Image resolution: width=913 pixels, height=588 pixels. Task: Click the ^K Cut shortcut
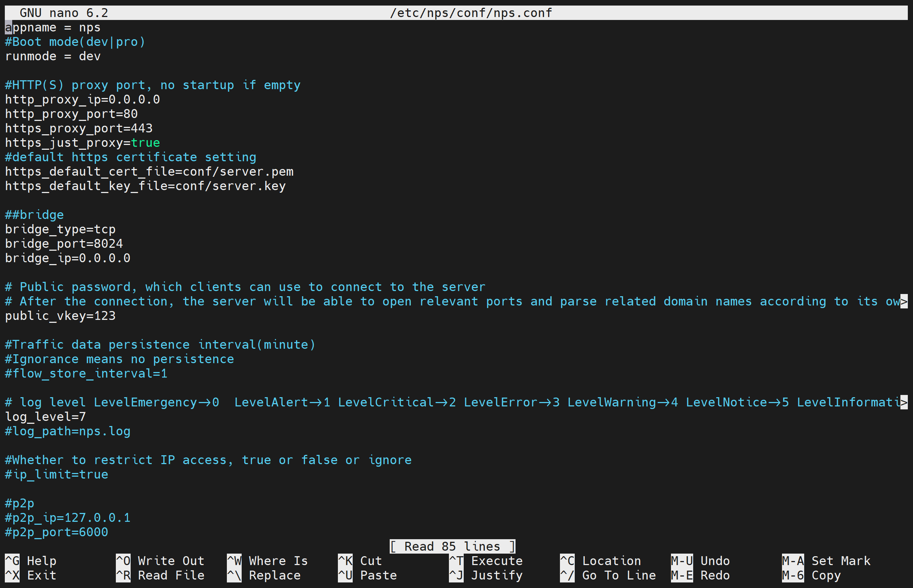(x=360, y=561)
